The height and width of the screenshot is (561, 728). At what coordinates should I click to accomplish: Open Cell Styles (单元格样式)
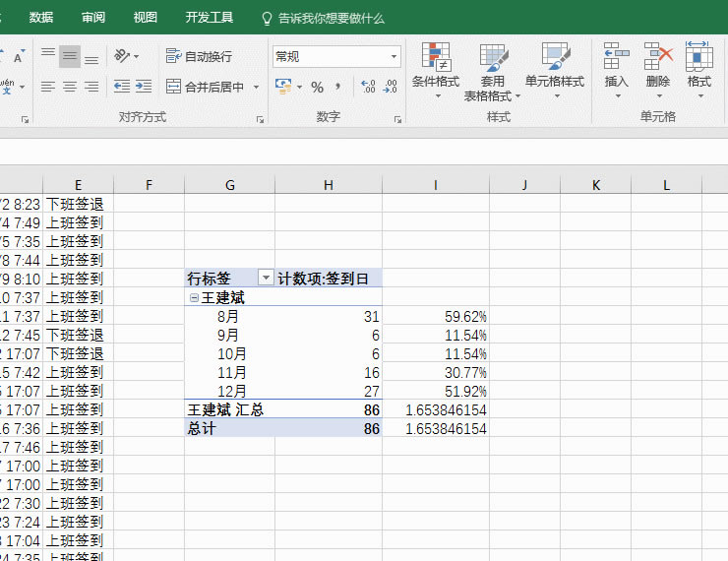coord(555,71)
